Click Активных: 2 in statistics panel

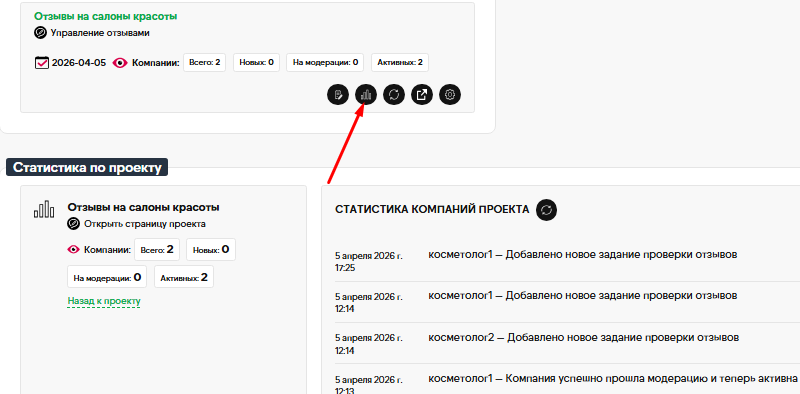(x=184, y=277)
